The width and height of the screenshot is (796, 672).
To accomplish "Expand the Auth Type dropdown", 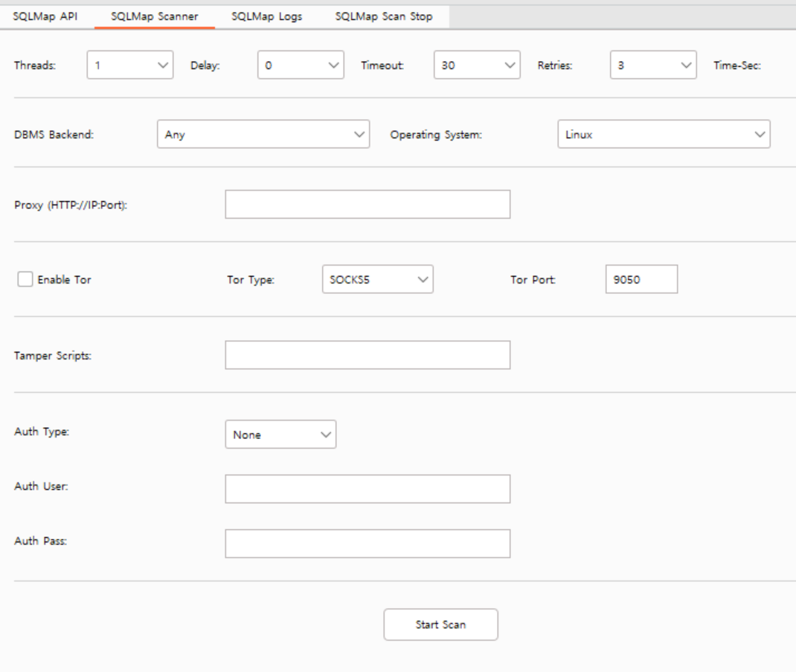I will 280,435.
